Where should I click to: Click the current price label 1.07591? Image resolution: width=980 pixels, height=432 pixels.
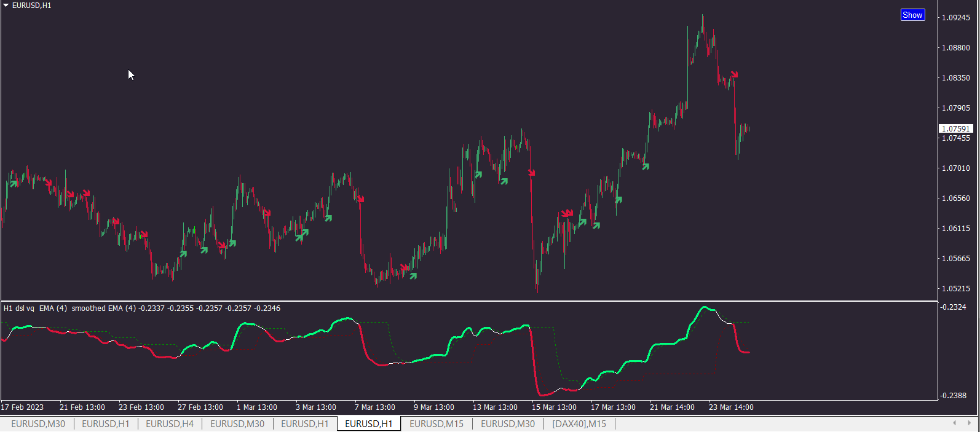coord(956,128)
